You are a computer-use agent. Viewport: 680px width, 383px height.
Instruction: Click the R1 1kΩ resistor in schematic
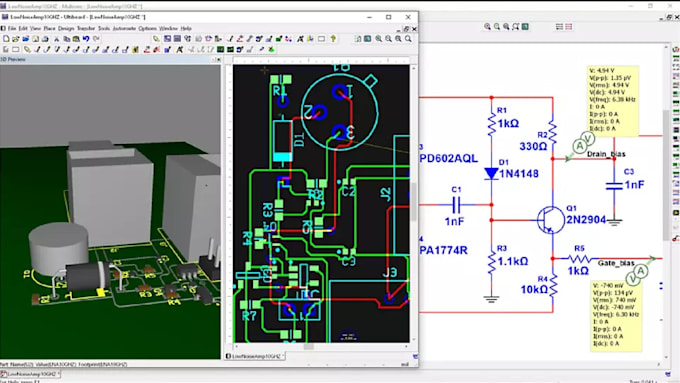491,123
